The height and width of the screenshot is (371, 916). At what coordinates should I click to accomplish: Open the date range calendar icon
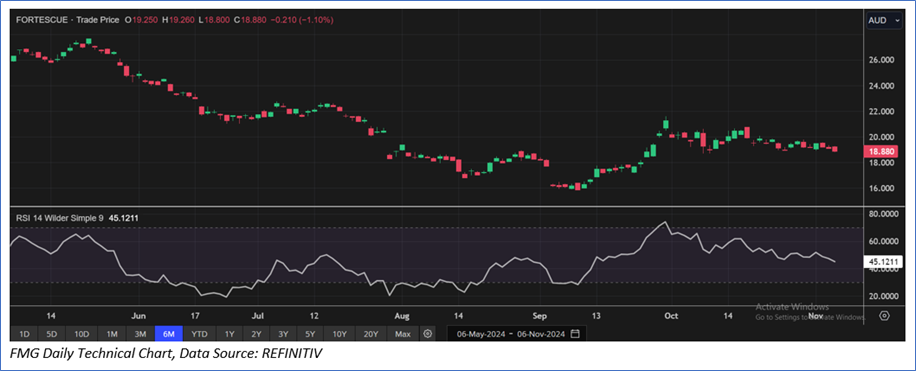(575, 334)
